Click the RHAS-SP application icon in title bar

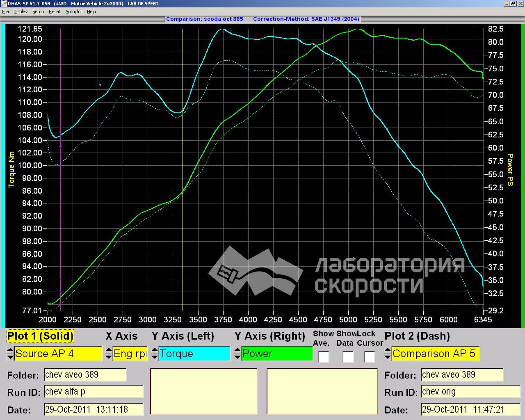click(x=4, y=3)
